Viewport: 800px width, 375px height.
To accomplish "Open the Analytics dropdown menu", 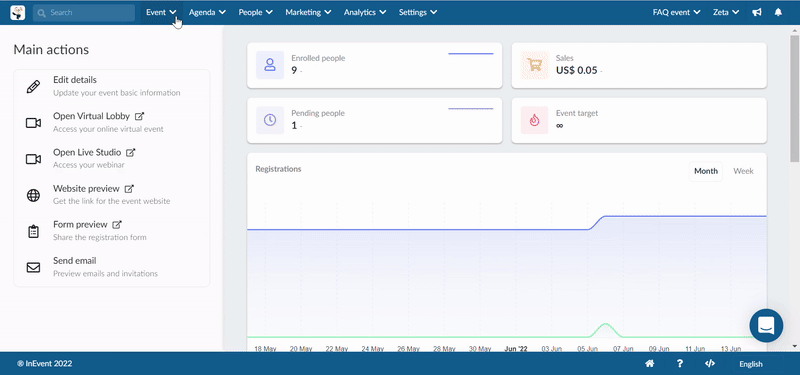I will 364,12.
